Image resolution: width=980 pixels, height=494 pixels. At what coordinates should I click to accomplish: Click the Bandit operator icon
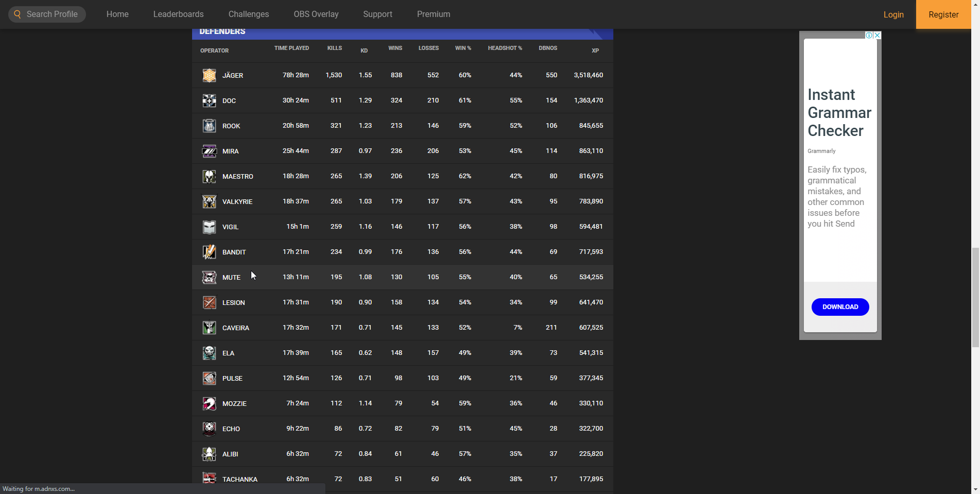coord(209,252)
